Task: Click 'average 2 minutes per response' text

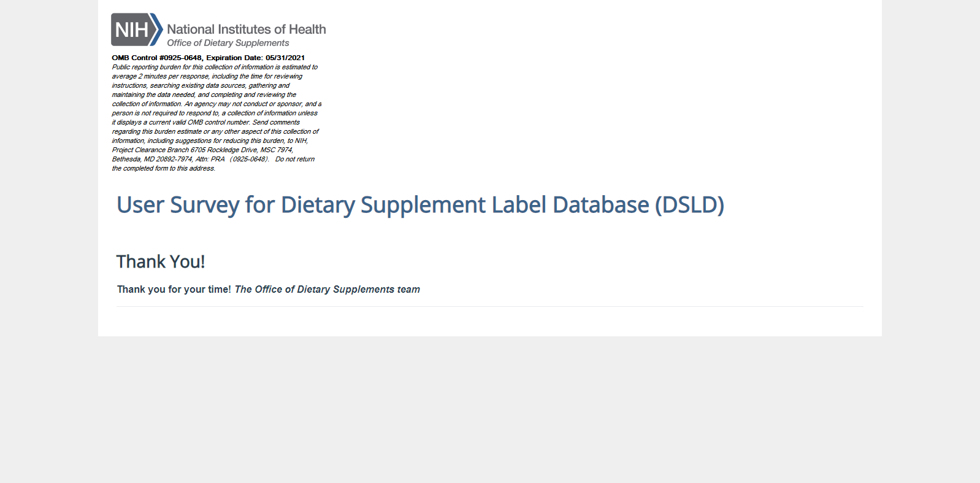Action: click(x=161, y=76)
